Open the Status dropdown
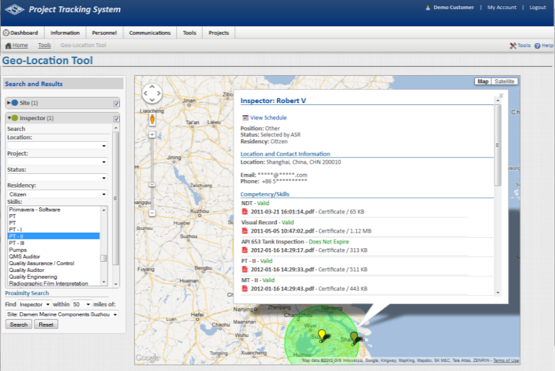The width and height of the screenshot is (555, 371). tap(57, 178)
